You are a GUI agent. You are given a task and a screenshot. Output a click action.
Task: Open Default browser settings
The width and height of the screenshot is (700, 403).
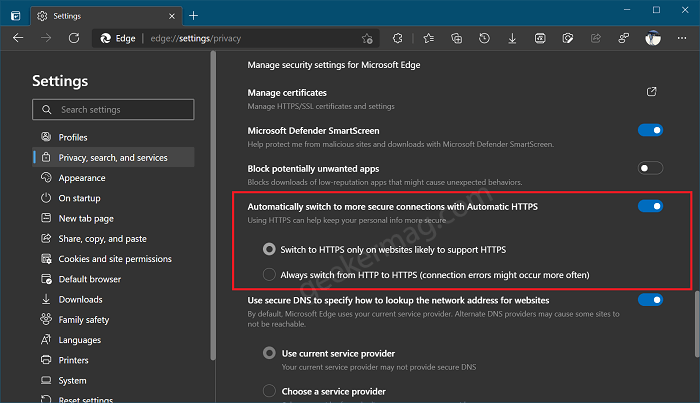[x=113, y=279]
